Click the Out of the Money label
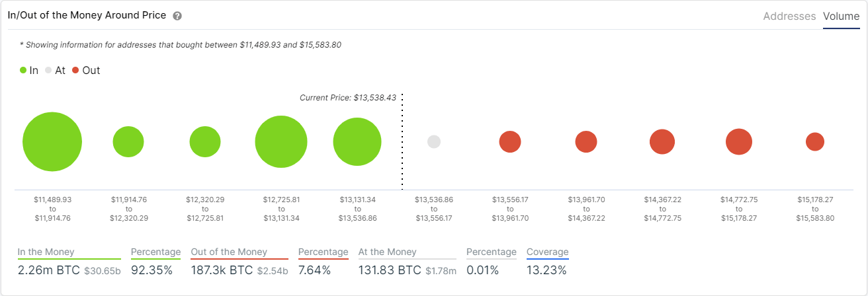868x296 pixels. [229, 252]
